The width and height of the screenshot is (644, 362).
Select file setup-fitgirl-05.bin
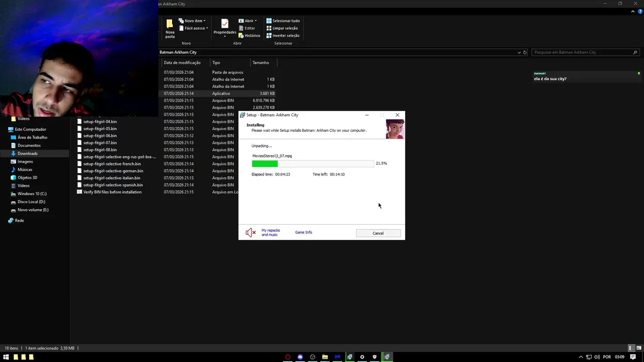(x=100, y=129)
